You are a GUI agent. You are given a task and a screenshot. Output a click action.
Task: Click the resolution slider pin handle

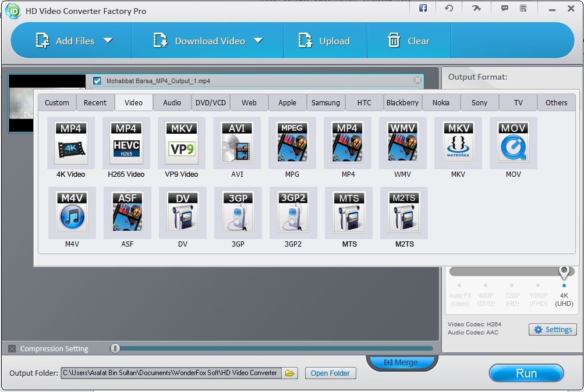point(564,272)
